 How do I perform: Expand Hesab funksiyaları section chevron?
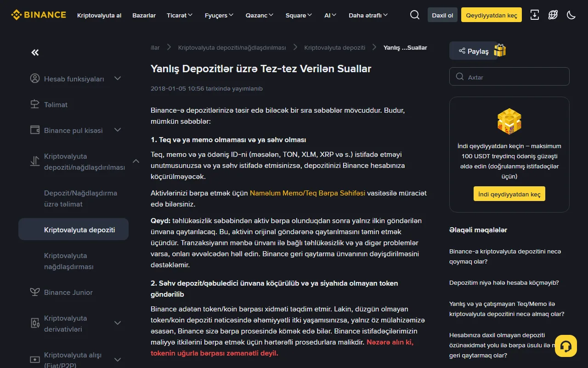[x=118, y=78]
